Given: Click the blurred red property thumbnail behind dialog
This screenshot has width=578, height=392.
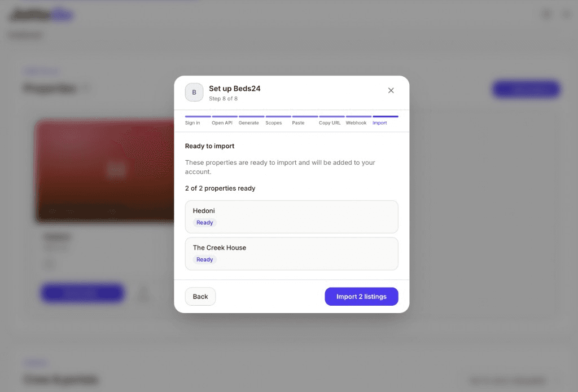Looking at the screenshot, I should (x=104, y=171).
